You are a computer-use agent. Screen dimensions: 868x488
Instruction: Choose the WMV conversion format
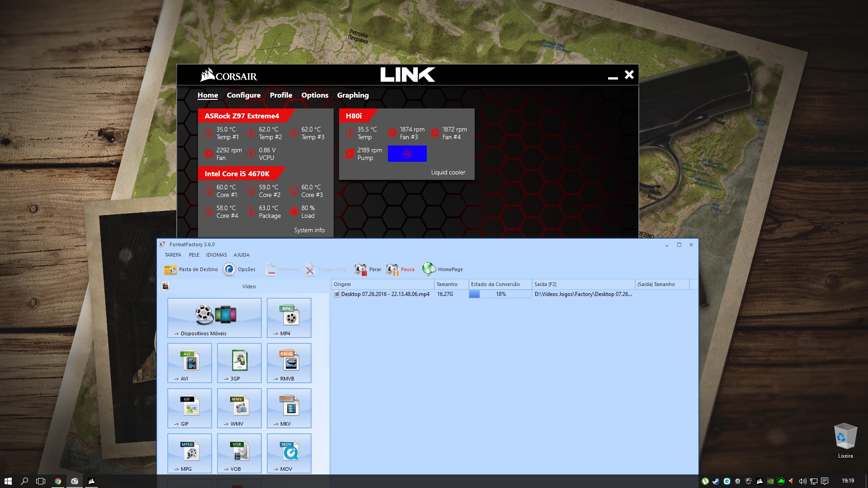[239, 408]
